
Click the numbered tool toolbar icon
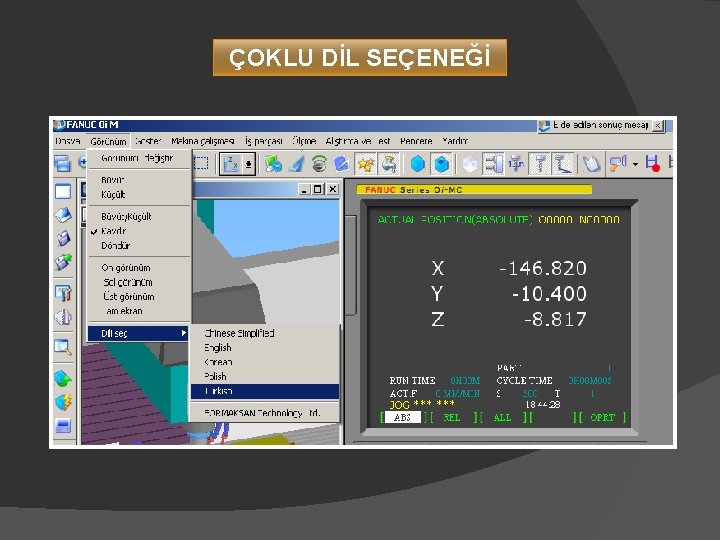[516, 164]
